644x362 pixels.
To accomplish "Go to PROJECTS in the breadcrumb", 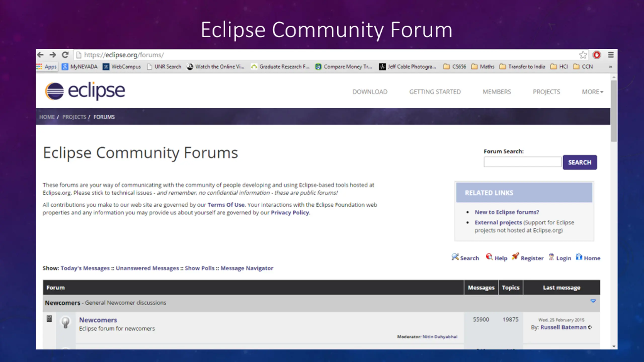I will coord(74,117).
